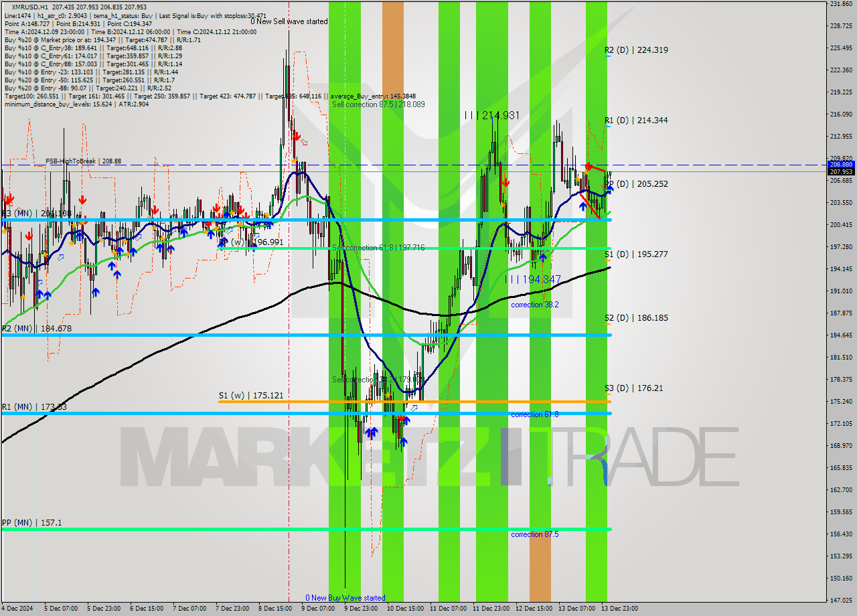Viewport: 857px width, 616px height.
Task: Click the S3 (D) | 176.21 label
Action: pyautogui.click(x=633, y=388)
